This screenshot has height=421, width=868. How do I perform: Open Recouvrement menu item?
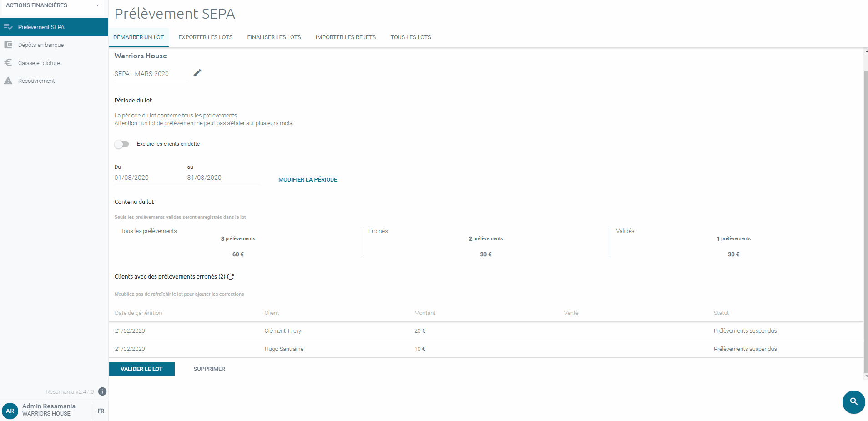coord(54,81)
